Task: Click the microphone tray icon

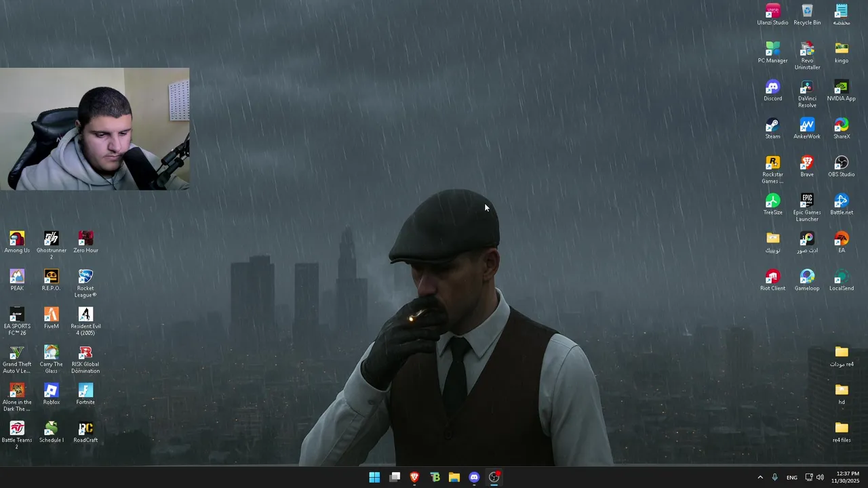Action: point(774,477)
